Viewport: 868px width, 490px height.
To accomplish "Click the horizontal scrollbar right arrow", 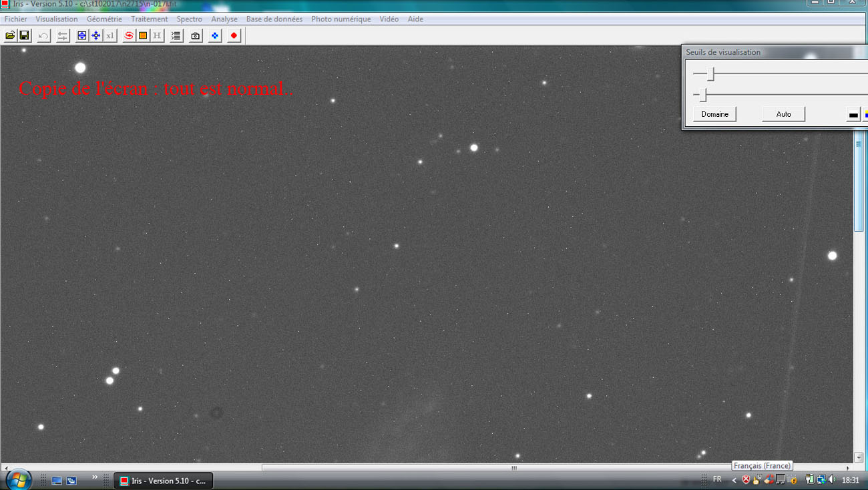I will click(x=848, y=468).
